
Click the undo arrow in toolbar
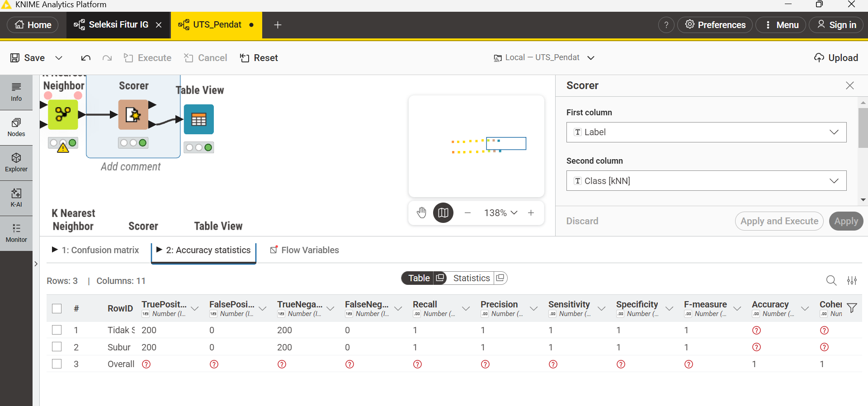tap(86, 58)
